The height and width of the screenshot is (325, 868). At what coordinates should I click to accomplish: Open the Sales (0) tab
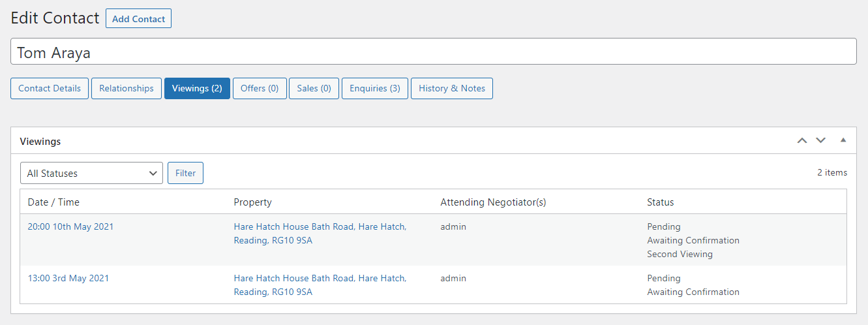click(314, 88)
